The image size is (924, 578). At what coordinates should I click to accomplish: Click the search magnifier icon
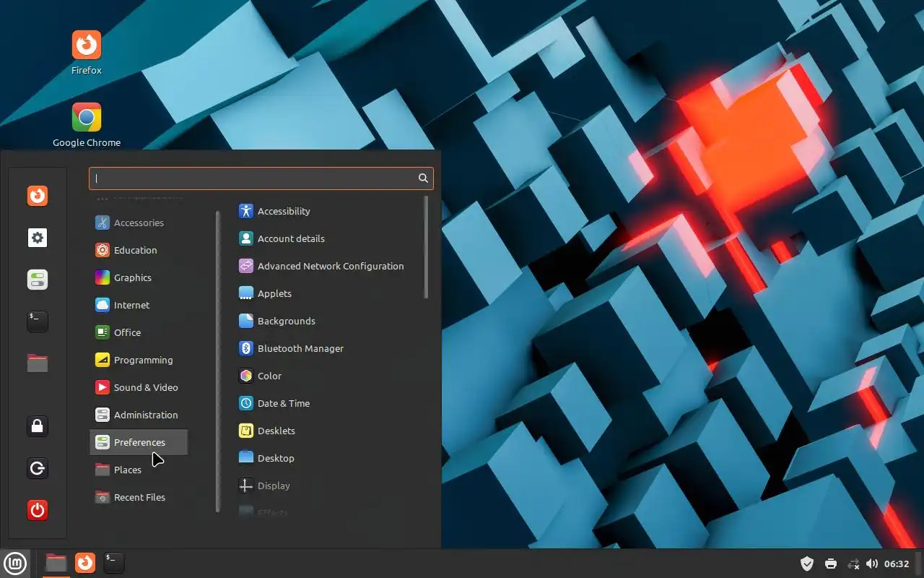(x=423, y=178)
